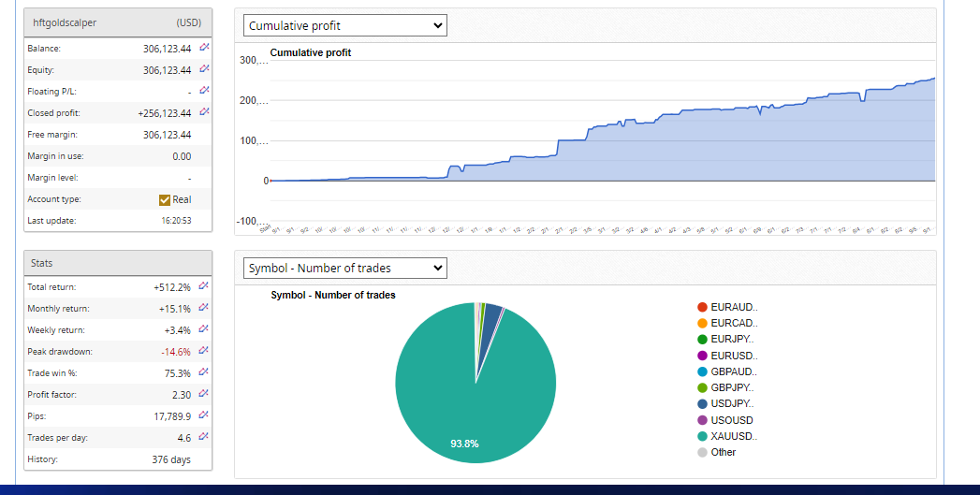Viewport: 980px width, 495px height.
Task: Click the chart icon beside Equity
Action: click(205, 69)
